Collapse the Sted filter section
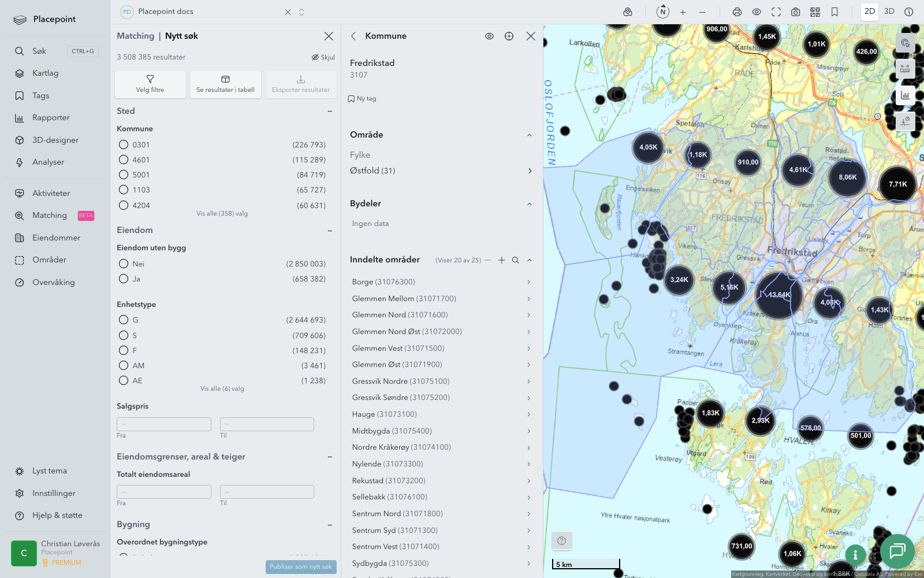This screenshot has width=924, height=578. (330, 112)
